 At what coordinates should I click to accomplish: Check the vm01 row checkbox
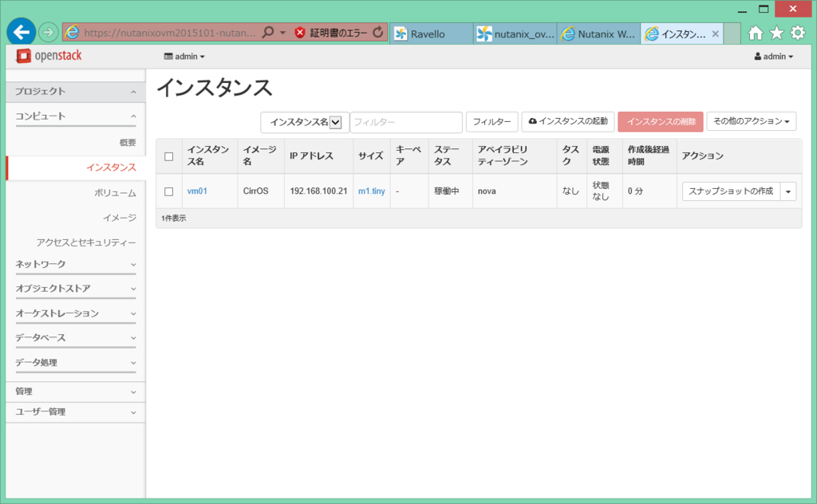(169, 191)
